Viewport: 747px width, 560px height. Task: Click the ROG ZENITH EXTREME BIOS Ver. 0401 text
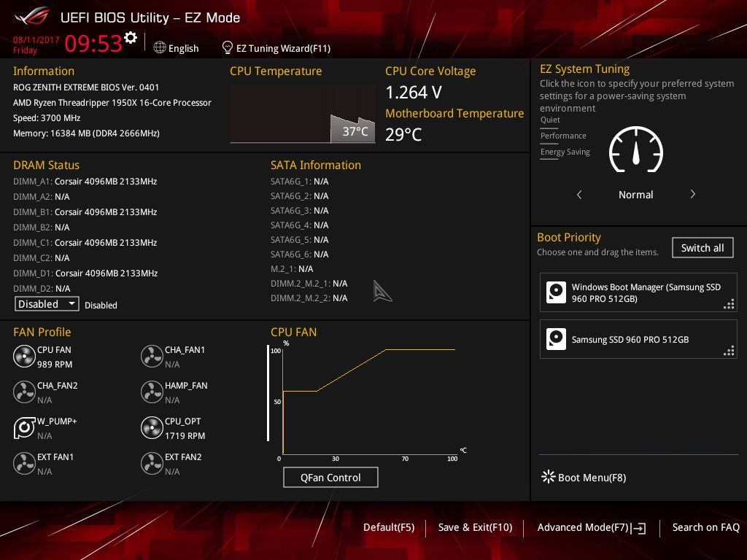[86, 87]
